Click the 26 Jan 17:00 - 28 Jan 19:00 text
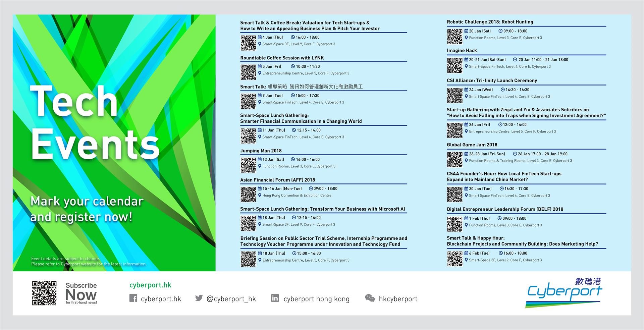The image size is (644, 330). click(x=543, y=154)
